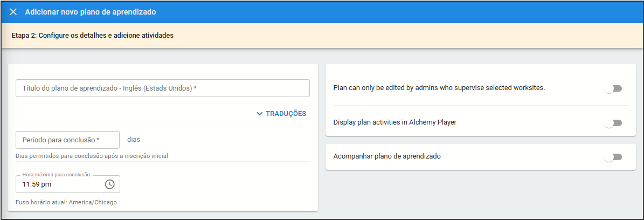Viewport: 644px width, 220px height.
Task: Enable Display plan activities in Alchemy Player
Action: 613,123
